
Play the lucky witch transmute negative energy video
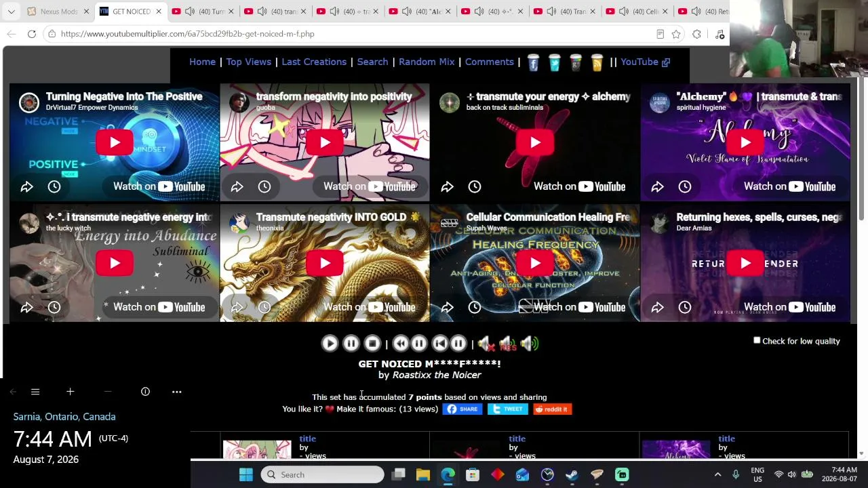(x=115, y=263)
